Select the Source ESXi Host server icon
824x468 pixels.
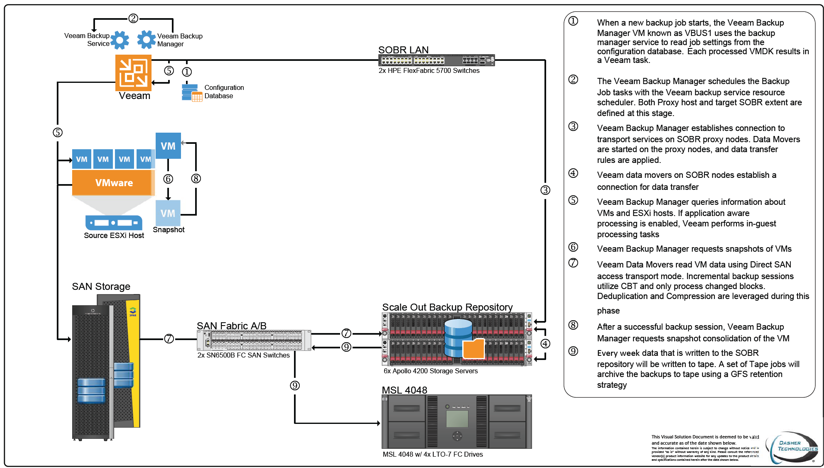[x=114, y=223]
